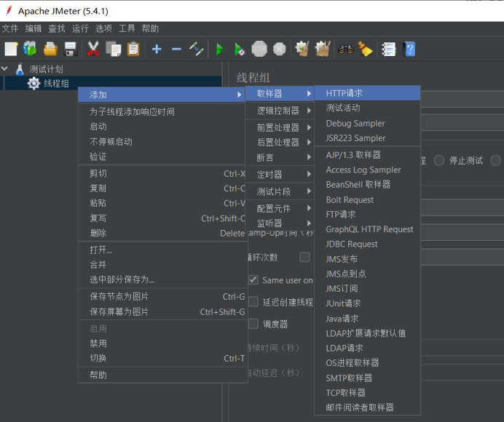Expand the 逻辑控制器 submenu

point(280,111)
